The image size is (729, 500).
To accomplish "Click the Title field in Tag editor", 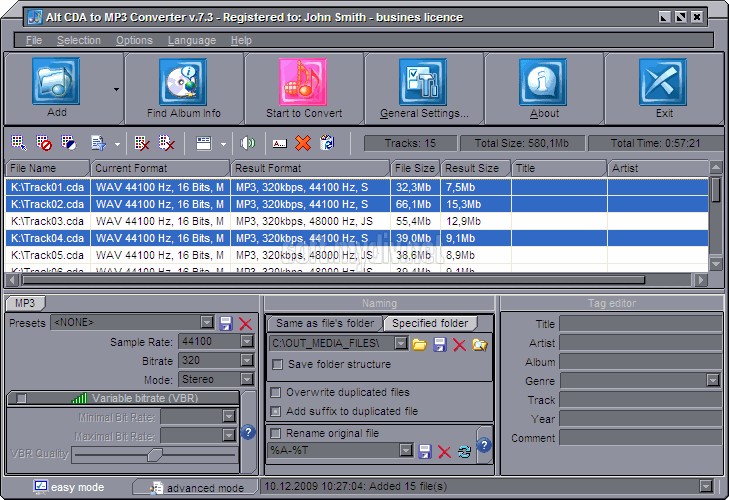I will point(641,324).
